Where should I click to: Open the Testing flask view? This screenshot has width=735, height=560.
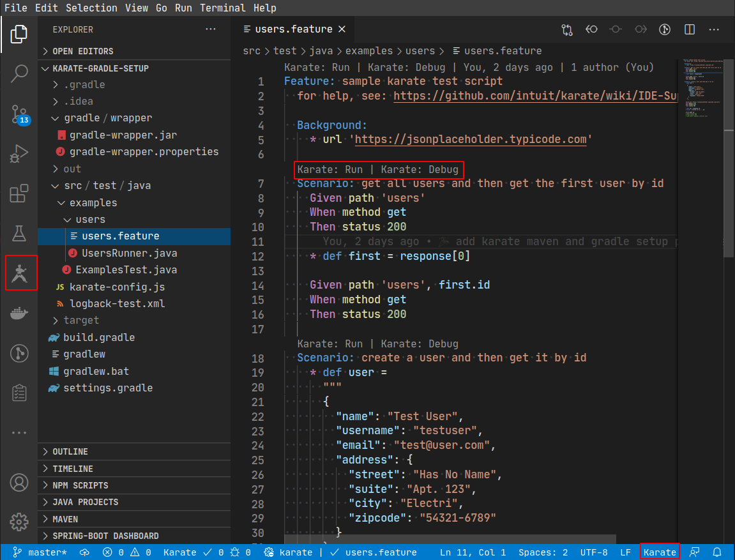point(19,233)
